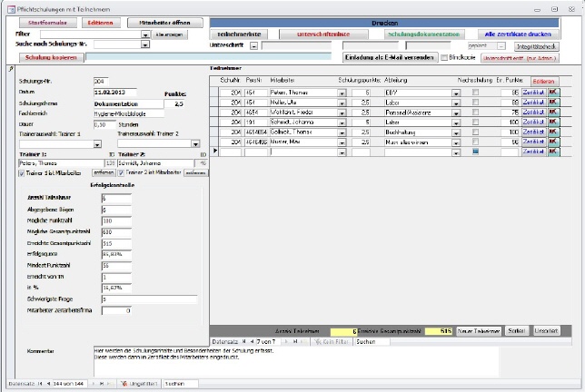The image size is (585, 392).
Task: Toggle Trainer 1 ist Mitarbeiter checkbox
Action: tap(22, 173)
